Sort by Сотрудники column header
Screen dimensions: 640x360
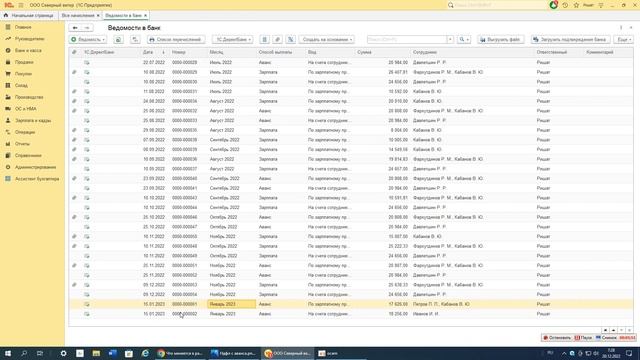click(x=424, y=52)
